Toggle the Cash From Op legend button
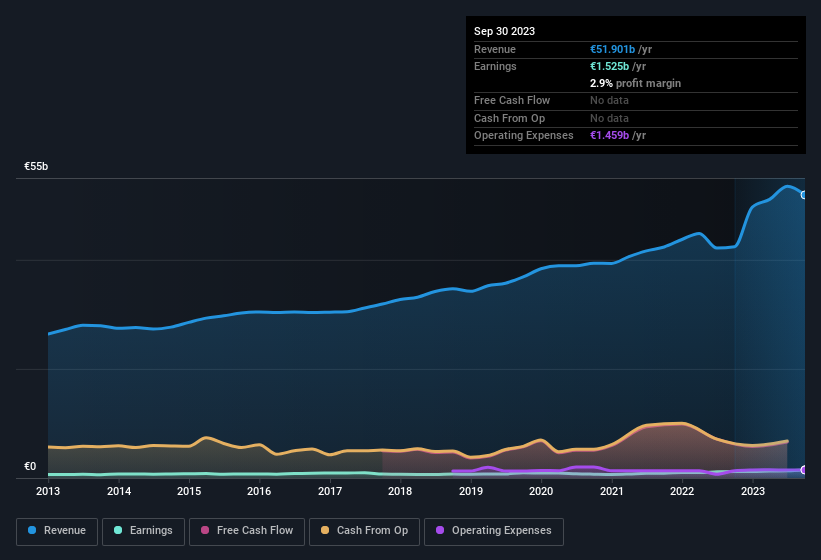Screen dimensions: 821x560 point(364,531)
